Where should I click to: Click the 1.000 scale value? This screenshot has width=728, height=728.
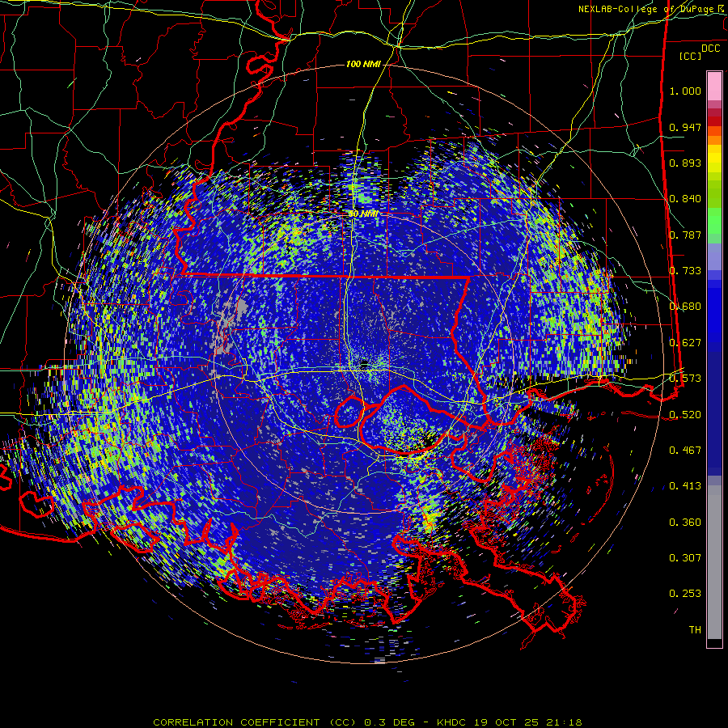[685, 91]
